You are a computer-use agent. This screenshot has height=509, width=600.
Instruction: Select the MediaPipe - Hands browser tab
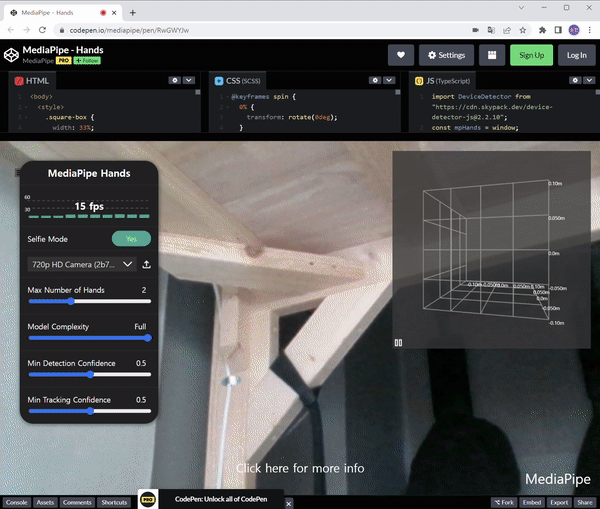tap(63, 13)
